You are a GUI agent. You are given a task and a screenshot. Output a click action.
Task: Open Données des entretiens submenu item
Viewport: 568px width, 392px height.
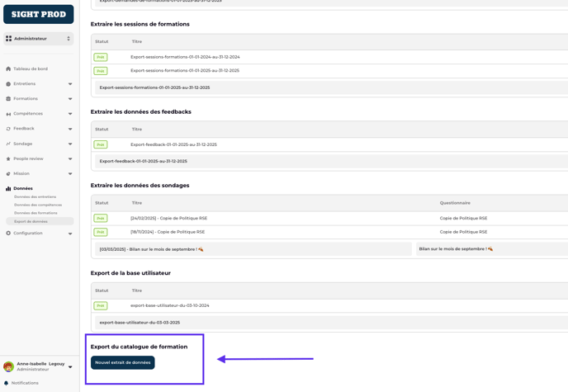click(x=35, y=197)
